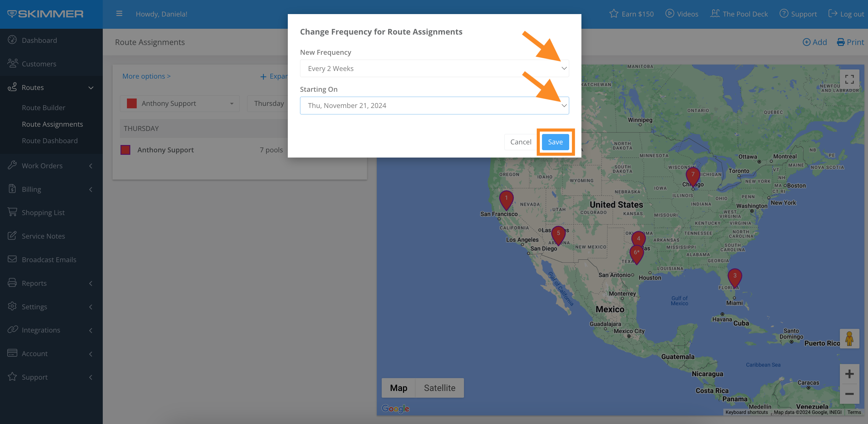Viewport: 868px width, 424px height.
Task: Click the Integrations link icon
Action: click(x=13, y=330)
